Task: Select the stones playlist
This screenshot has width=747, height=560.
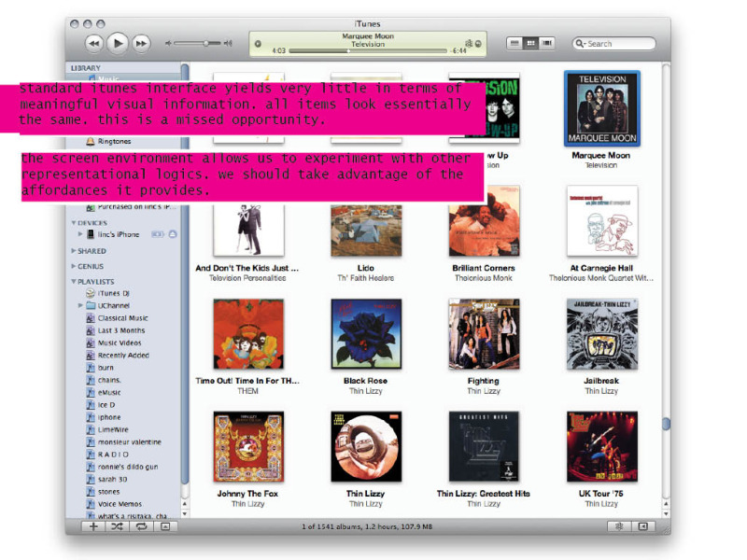Action: click(103, 492)
